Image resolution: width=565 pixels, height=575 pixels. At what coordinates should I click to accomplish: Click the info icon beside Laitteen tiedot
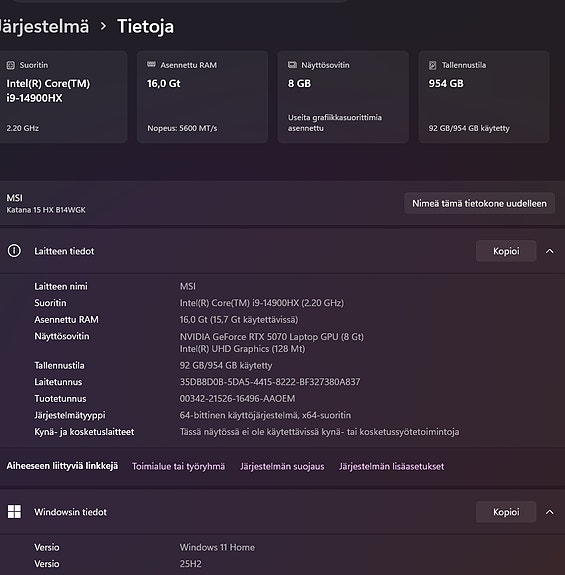(14, 251)
